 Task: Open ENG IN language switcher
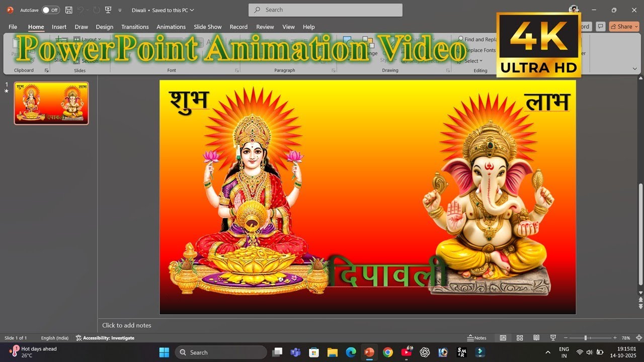click(x=564, y=352)
